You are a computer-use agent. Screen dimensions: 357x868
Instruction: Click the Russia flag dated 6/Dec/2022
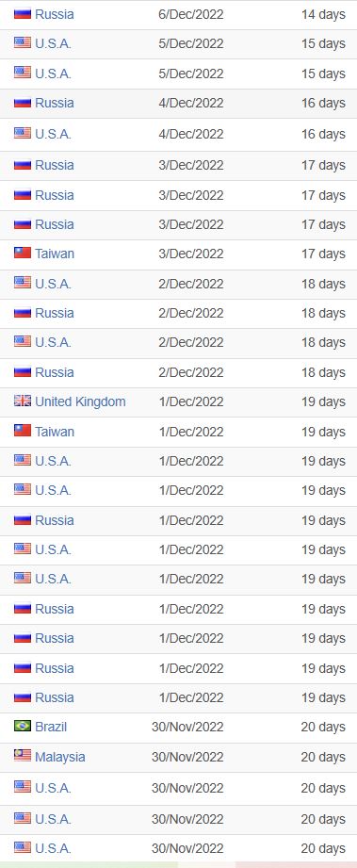23,14
